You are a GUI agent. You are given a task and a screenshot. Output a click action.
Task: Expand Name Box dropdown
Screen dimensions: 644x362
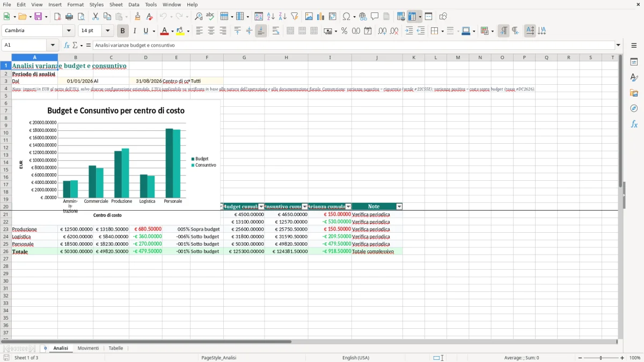(x=53, y=46)
